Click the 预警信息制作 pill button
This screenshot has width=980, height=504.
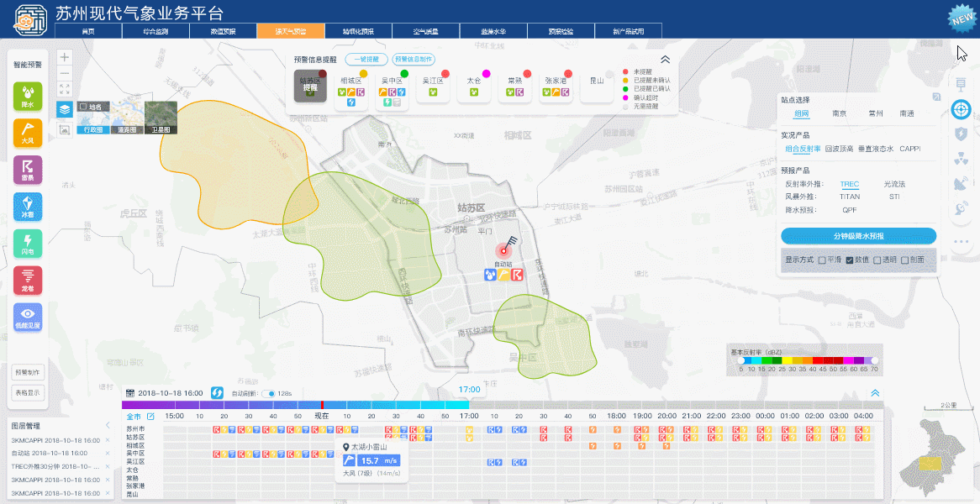coord(414,60)
